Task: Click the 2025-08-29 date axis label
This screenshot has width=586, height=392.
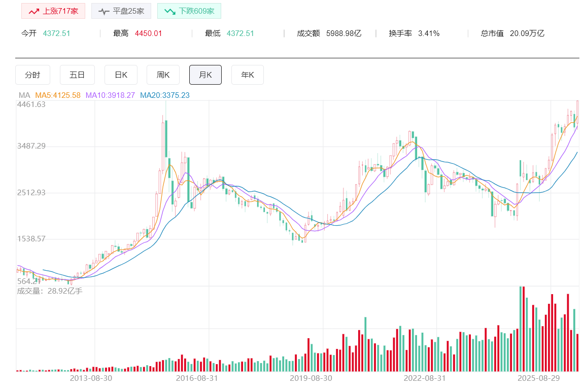Action: click(538, 378)
